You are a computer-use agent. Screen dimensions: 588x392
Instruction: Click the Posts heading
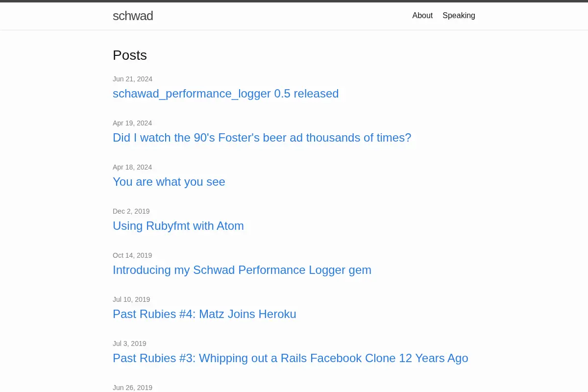coord(130,55)
